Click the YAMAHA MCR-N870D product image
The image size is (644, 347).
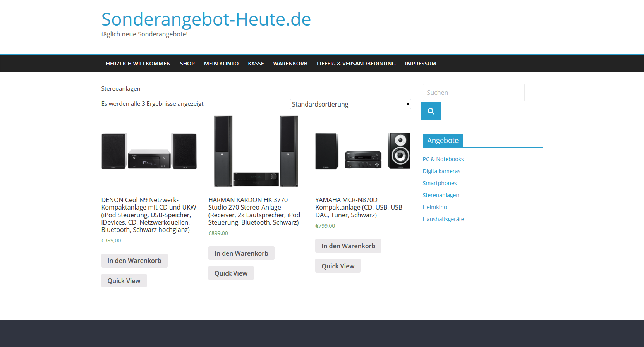coord(363,151)
